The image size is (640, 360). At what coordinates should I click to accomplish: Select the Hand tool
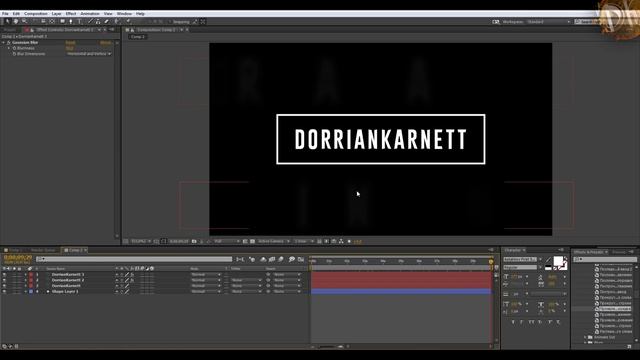coord(16,21)
